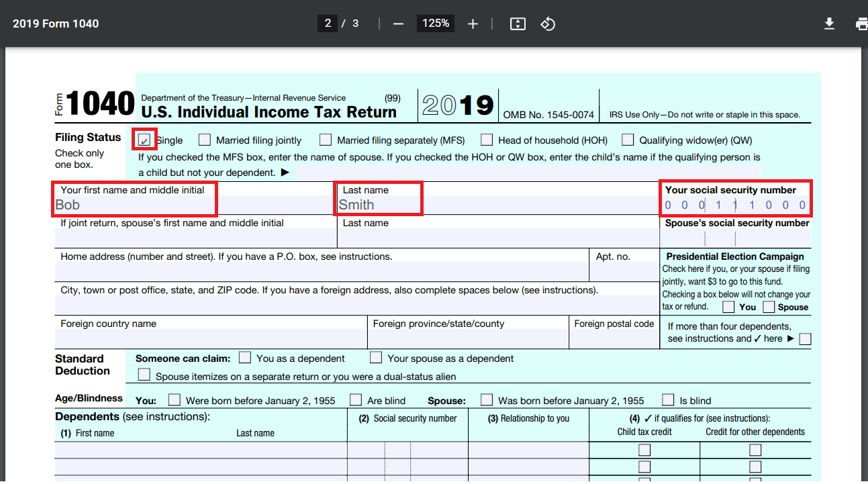
Task: Rotate the document with the rotate icon
Action: (548, 23)
